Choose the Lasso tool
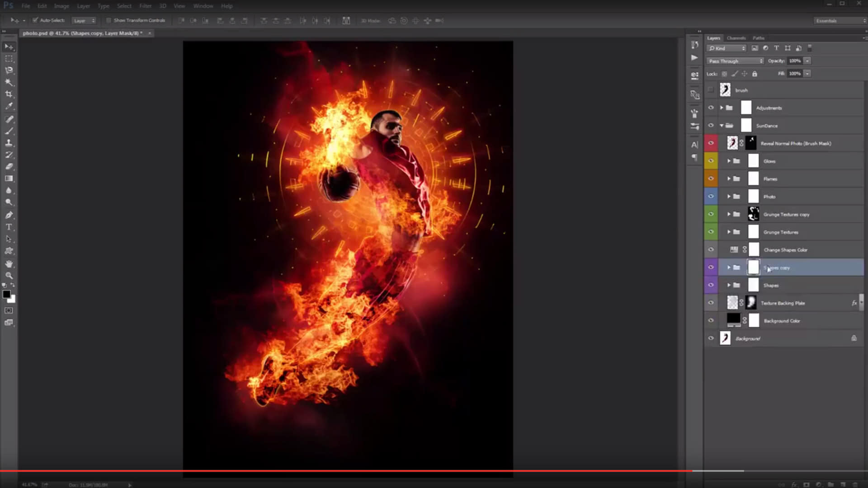Viewport: 868px width, 488px height. (x=9, y=70)
